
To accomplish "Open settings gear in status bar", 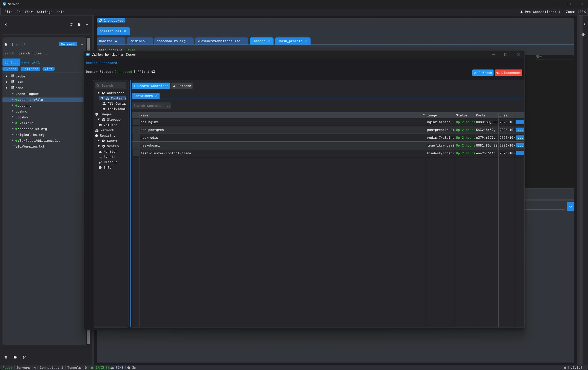I will [565, 368].
